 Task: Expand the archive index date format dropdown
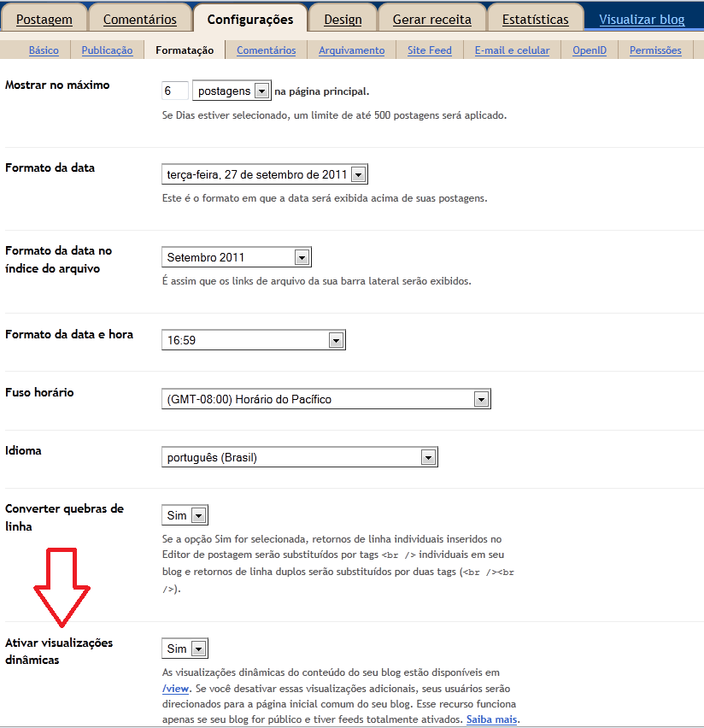(x=303, y=256)
